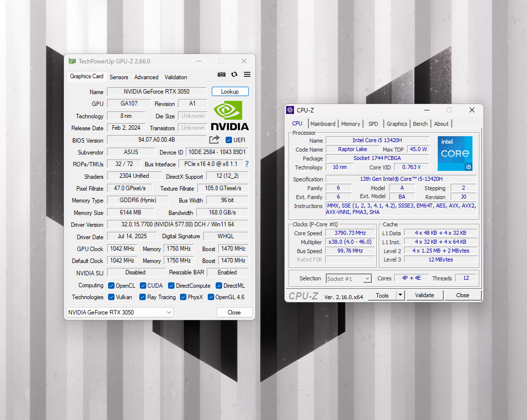Viewport: 527px width, 420px height.
Task: Toggle the UEFI checkbox
Action: pyautogui.click(x=229, y=140)
